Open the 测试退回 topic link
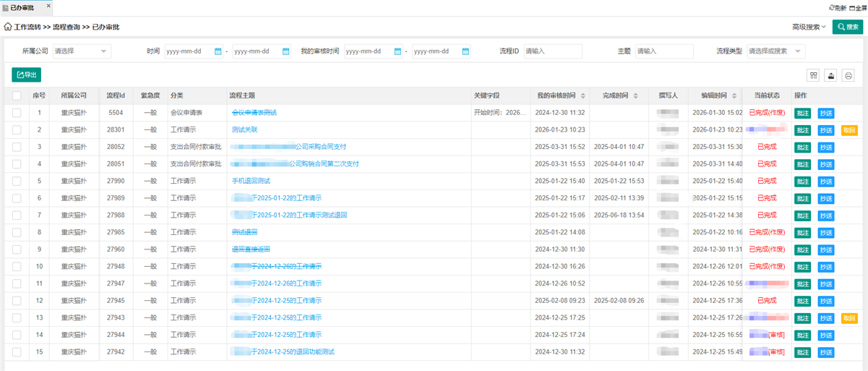This screenshot has width=868, height=371. (244, 232)
